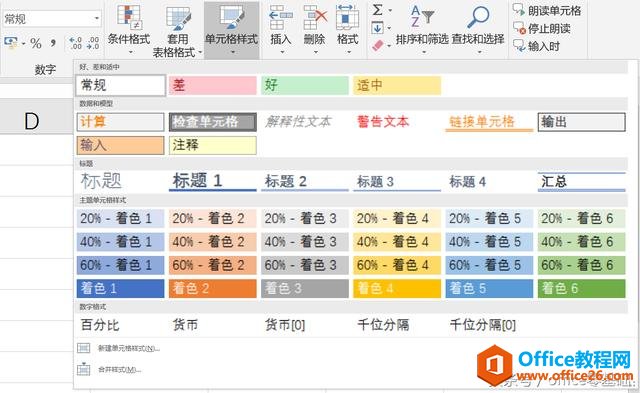Open Find and Select (查找和选择) magnifier icon
Viewport: 640px width, 393px height.
click(x=478, y=16)
